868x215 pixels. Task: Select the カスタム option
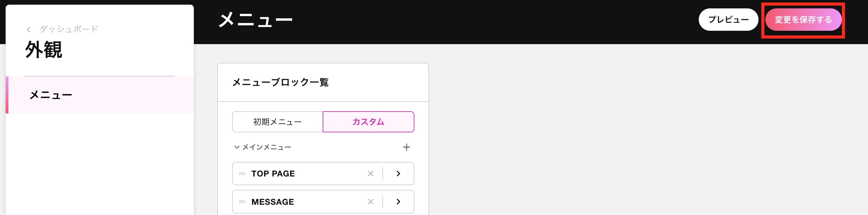pos(368,122)
